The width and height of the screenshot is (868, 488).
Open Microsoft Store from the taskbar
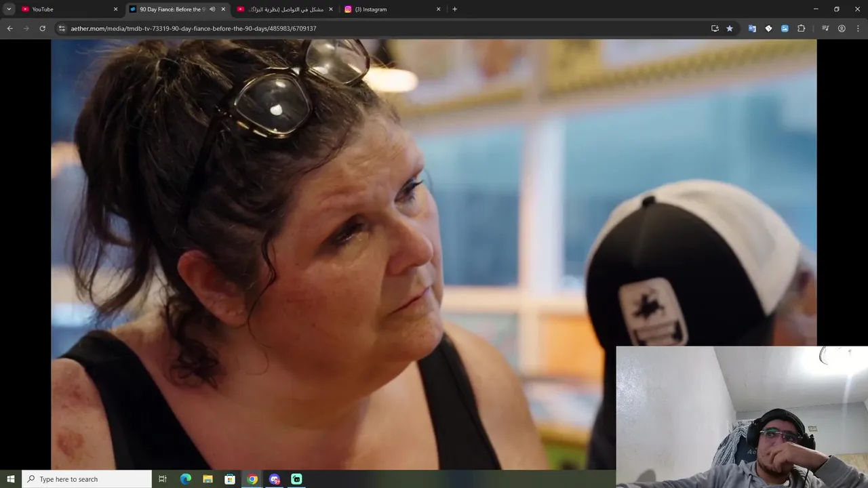coord(230,479)
